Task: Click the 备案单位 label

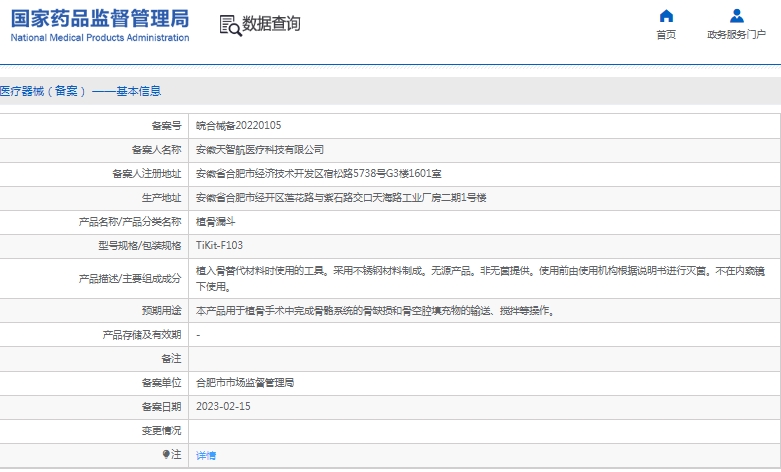Action: 161,382
